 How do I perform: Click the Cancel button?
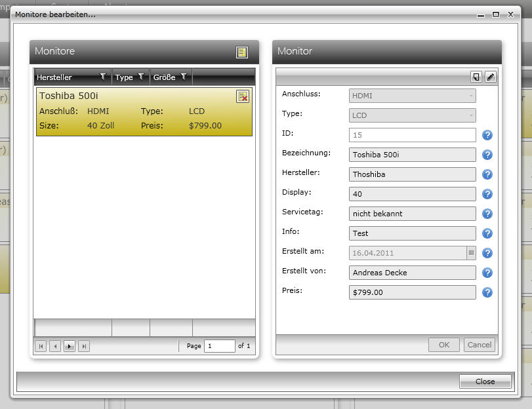[x=480, y=345]
